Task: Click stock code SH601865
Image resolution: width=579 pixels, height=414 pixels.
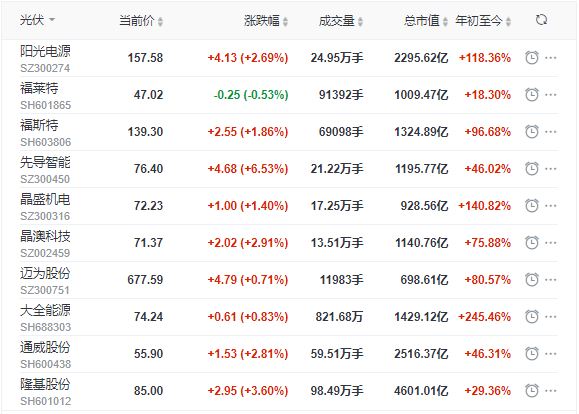Action: pyautogui.click(x=45, y=105)
